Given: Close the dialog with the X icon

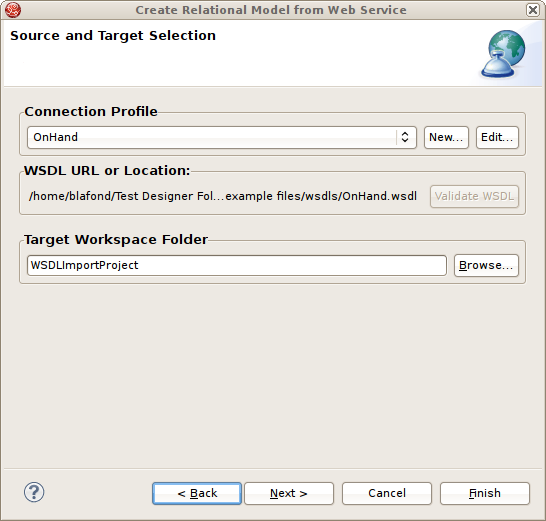Looking at the screenshot, I should click(x=533, y=10).
